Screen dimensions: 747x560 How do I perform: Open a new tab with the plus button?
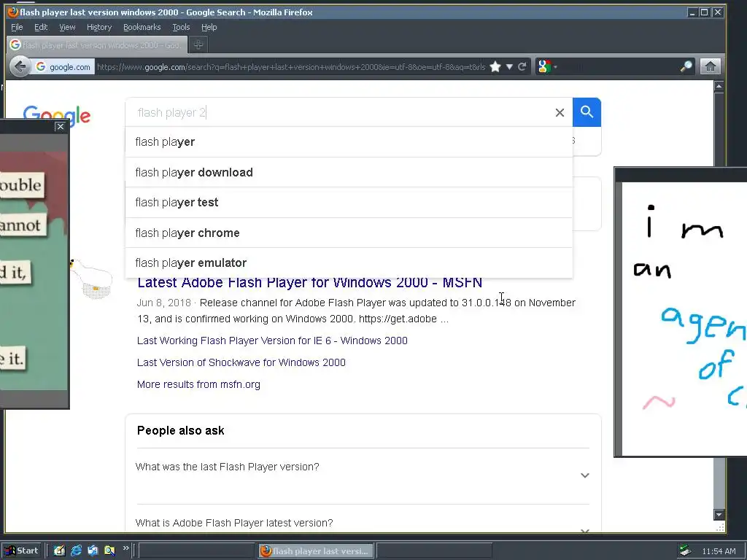coord(198,44)
